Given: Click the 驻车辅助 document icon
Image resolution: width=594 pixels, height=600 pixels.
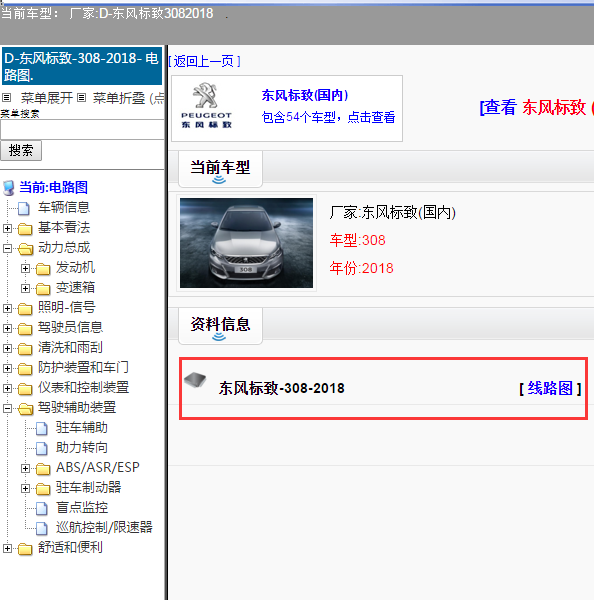Looking at the screenshot, I should click(x=42, y=429).
